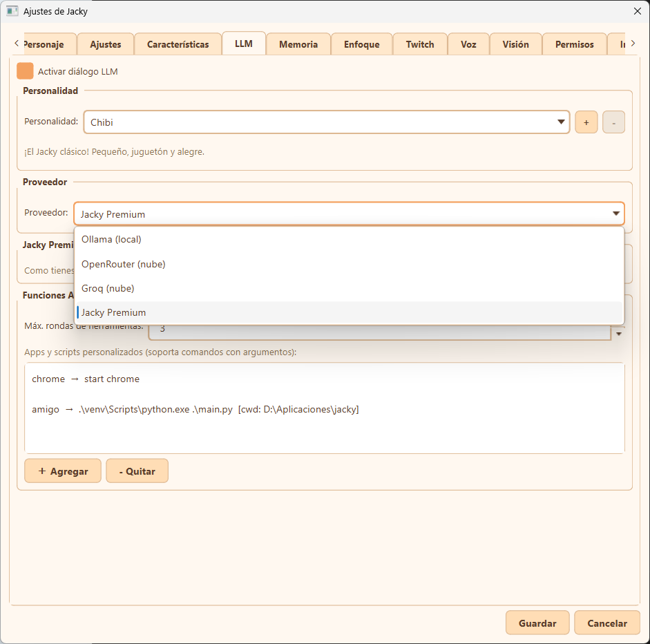Click the Máx. rondas value field

coord(379,333)
